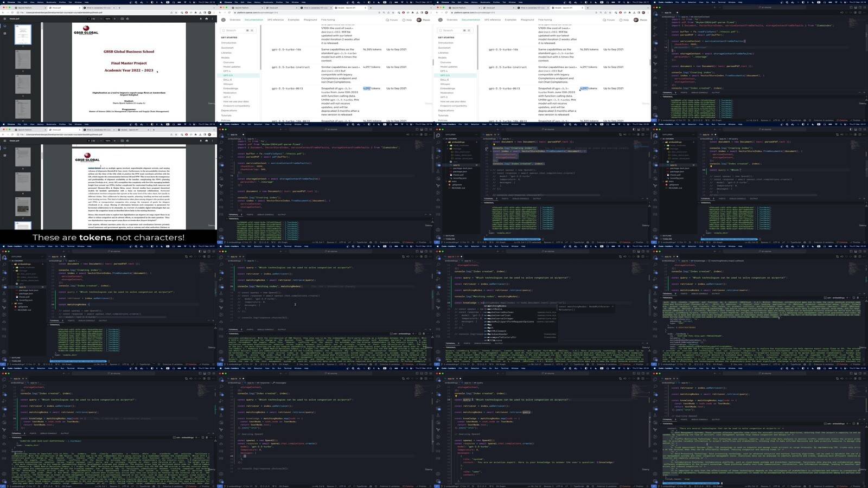Switch to OUTPUT tab in highlighted-code VS Code panel

537,198
